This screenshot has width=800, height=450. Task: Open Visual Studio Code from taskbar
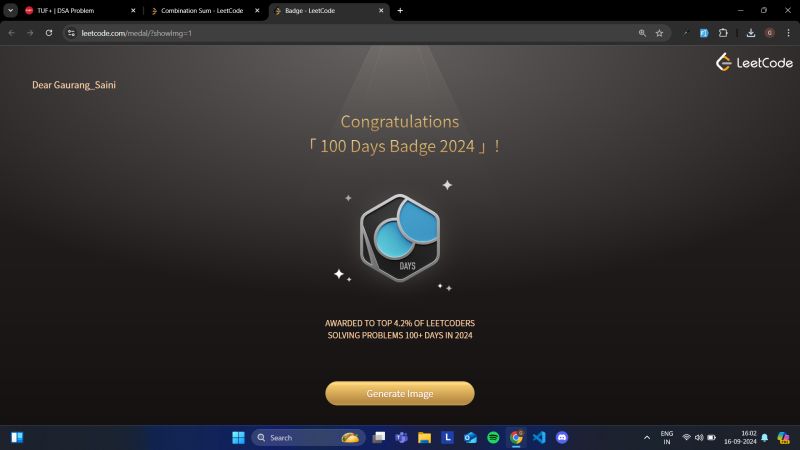click(539, 437)
